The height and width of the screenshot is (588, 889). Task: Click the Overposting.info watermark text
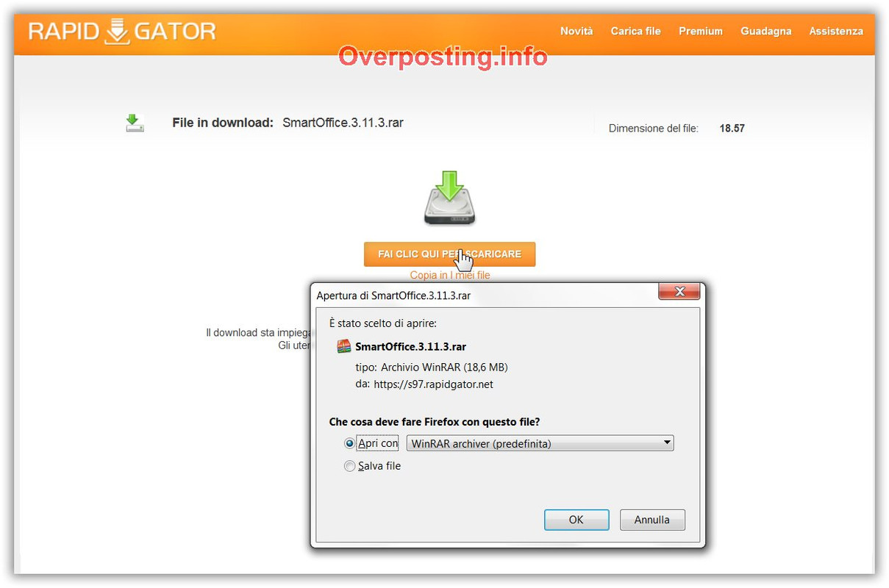[443, 56]
